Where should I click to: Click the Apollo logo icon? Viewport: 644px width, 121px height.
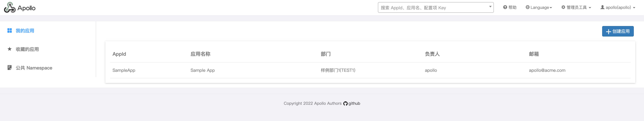(9, 8)
